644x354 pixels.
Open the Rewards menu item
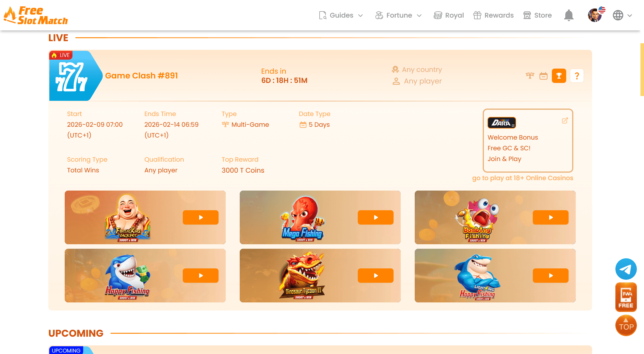click(493, 15)
